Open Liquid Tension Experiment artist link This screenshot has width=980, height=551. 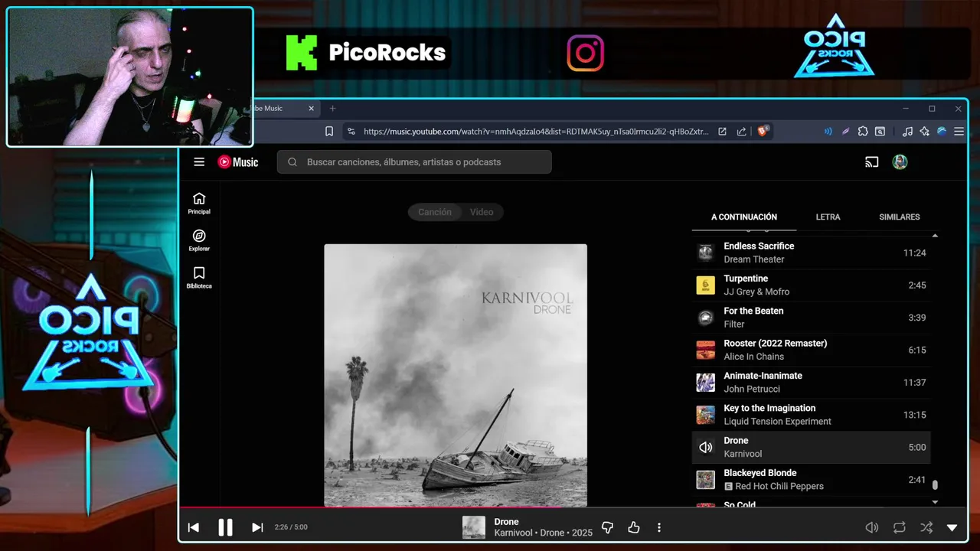click(x=777, y=422)
